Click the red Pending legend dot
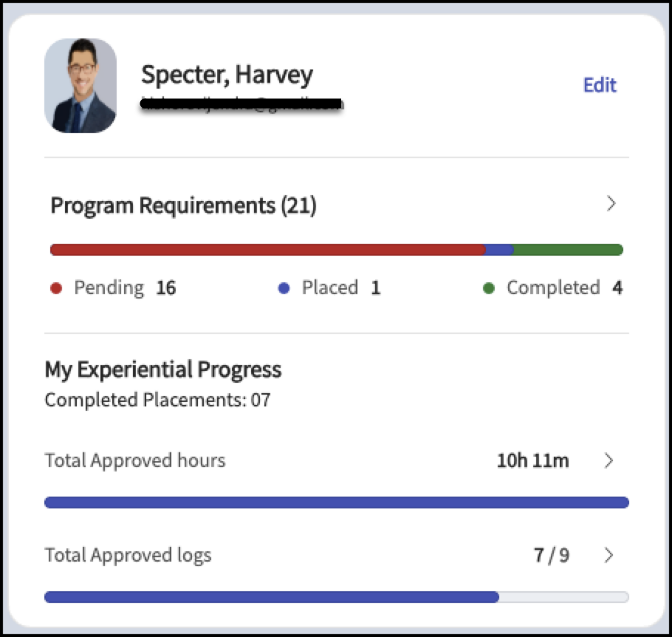The width and height of the screenshot is (672, 637). coord(56,288)
